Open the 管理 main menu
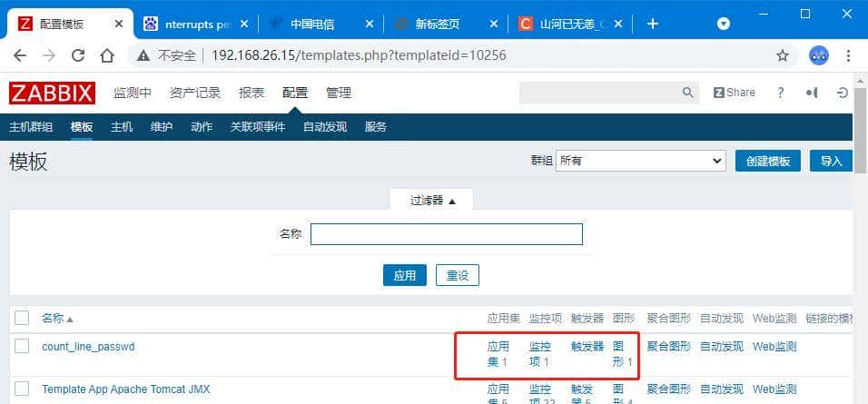 (339, 93)
